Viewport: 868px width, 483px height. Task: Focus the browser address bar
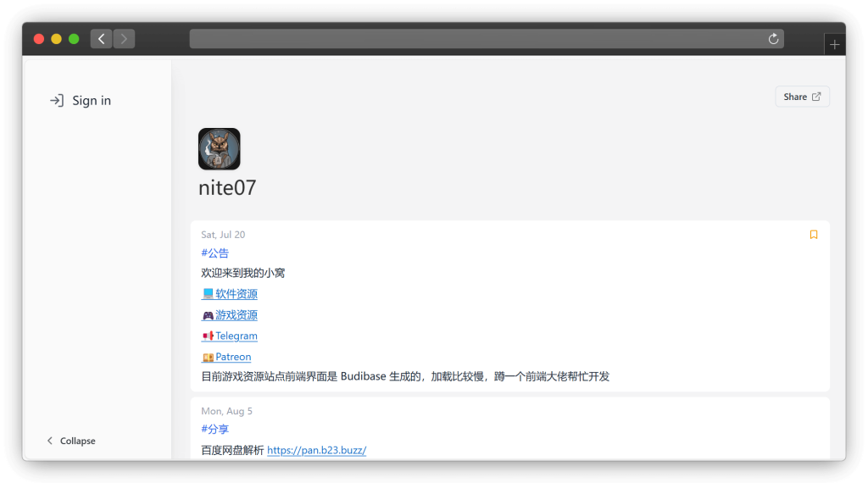click(x=475, y=39)
